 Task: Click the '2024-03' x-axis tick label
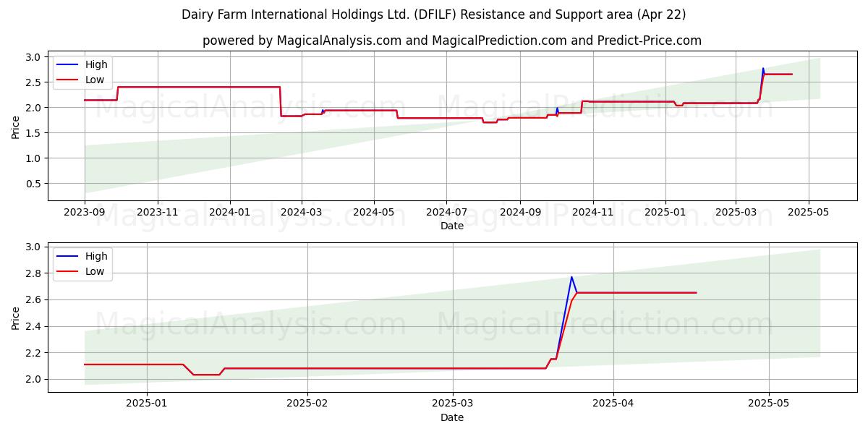coord(302,213)
